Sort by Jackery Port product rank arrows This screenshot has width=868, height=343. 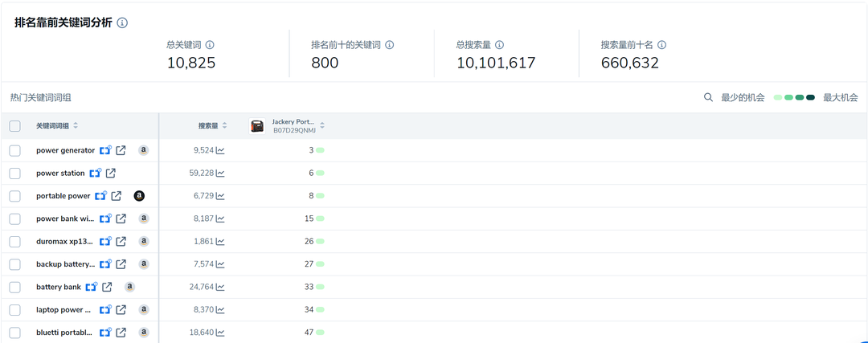[322, 126]
